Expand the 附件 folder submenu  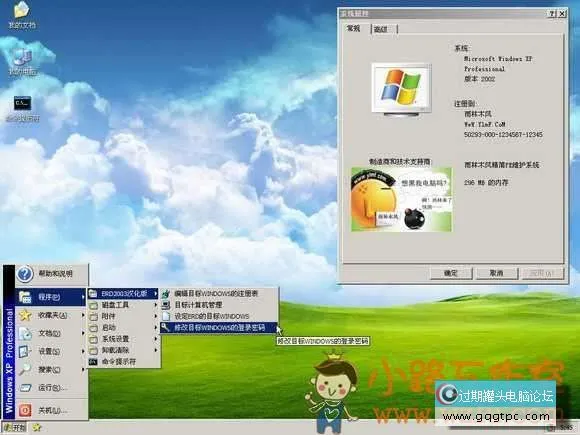[124, 316]
